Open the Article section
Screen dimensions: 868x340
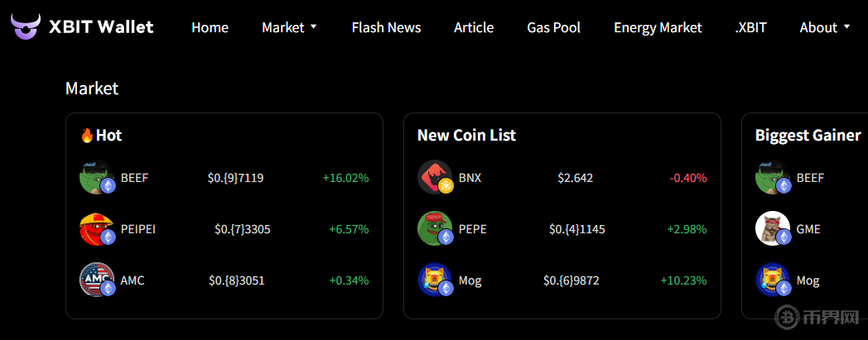[474, 27]
